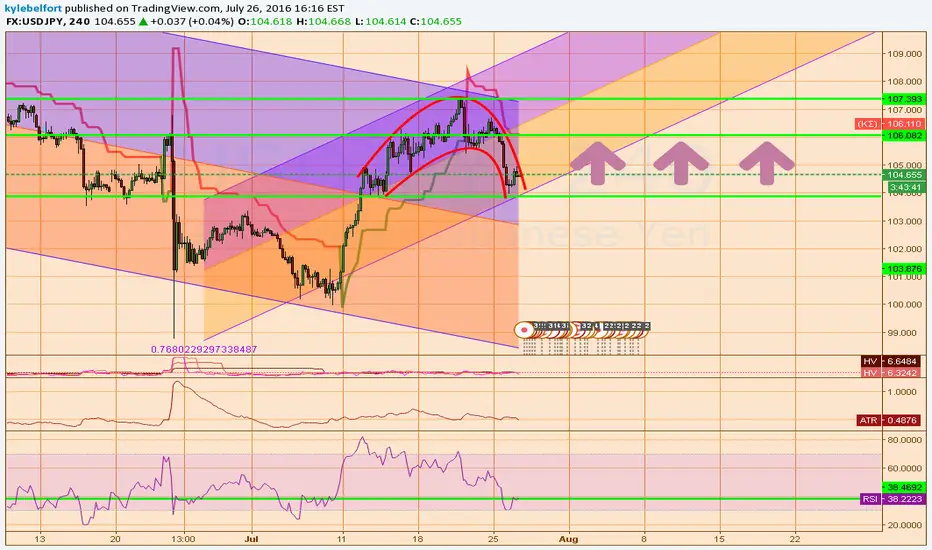Click the 100.000 price axis tick
Viewport: 932px width, 550px height.
[x=905, y=304]
